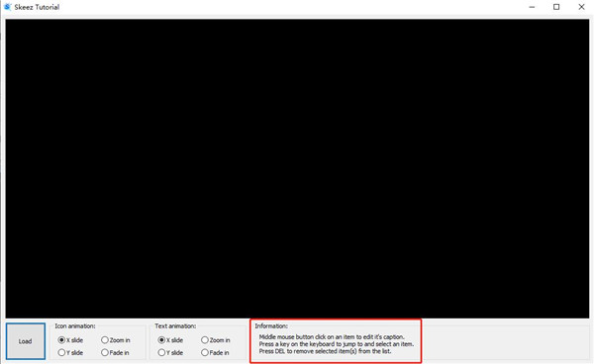Choose Fade in under Text animation
The width and height of the screenshot is (594, 364).
pyautogui.click(x=215, y=352)
